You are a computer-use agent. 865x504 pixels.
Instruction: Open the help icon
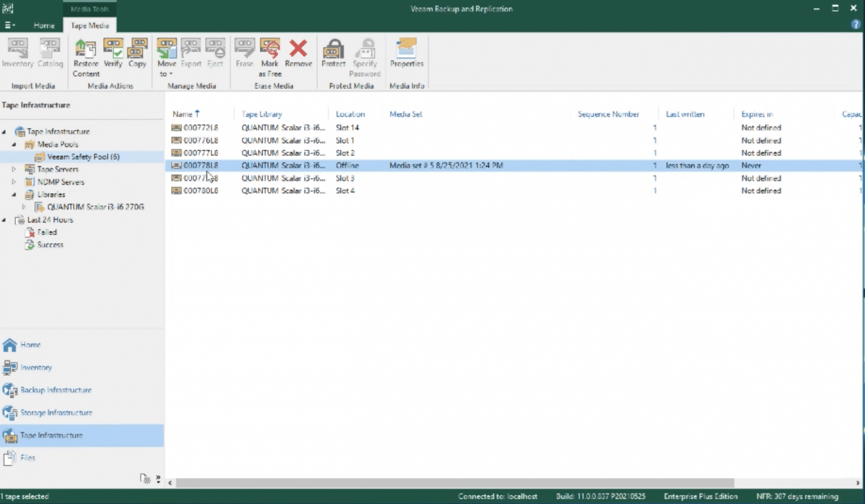point(856,25)
